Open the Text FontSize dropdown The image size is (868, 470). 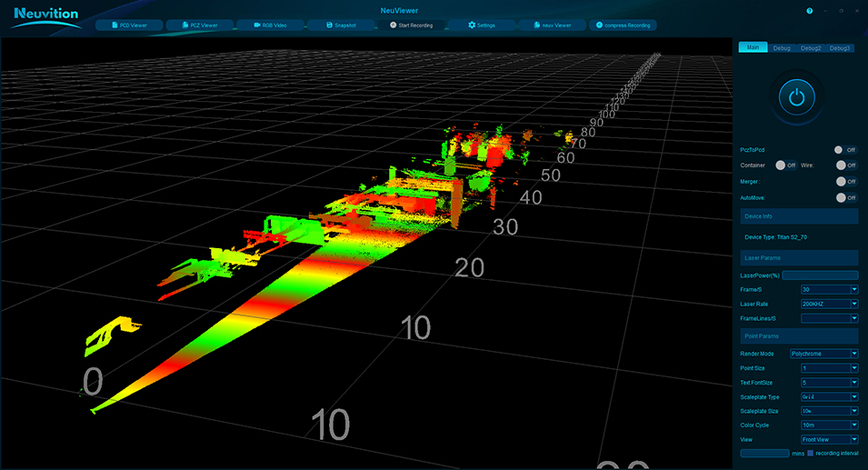pos(829,383)
